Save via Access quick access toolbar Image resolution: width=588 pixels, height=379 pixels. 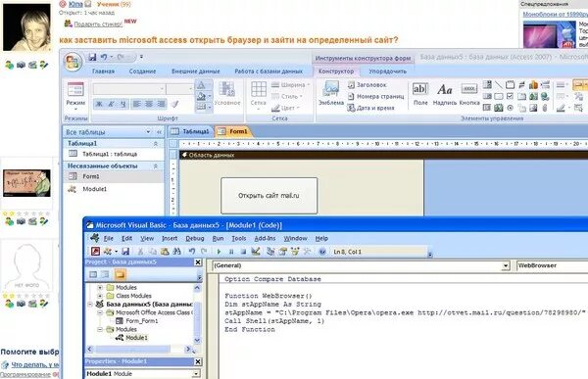[x=92, y=57]
